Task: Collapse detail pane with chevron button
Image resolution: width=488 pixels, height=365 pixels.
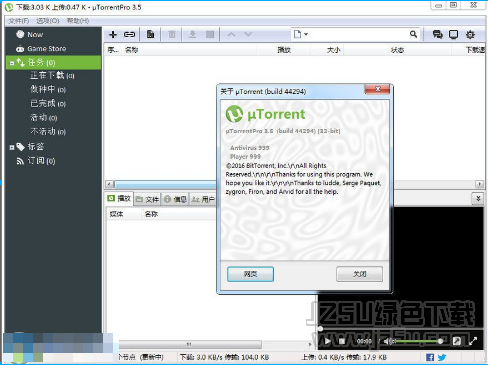Action: coord(478,199)
